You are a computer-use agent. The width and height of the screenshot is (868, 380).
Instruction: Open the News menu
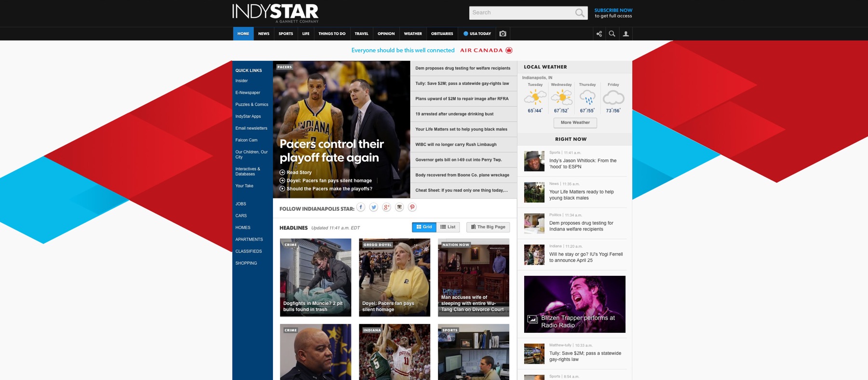(x=264, y=34)
